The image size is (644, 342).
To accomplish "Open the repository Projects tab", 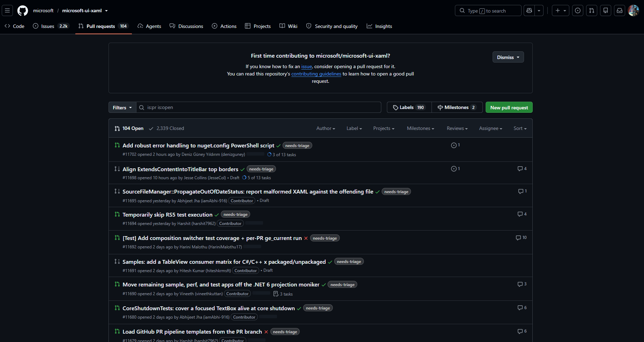I will point(258,26).
